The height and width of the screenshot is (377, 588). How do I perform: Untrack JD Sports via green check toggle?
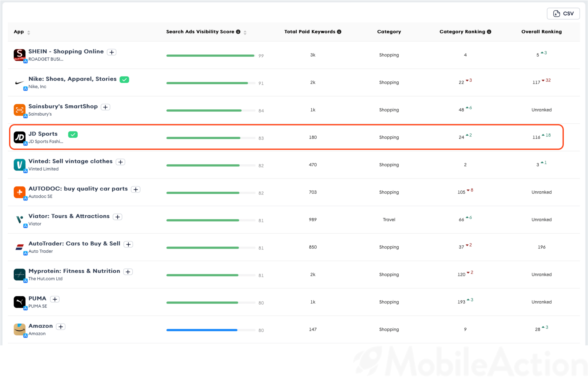[73, 134]
